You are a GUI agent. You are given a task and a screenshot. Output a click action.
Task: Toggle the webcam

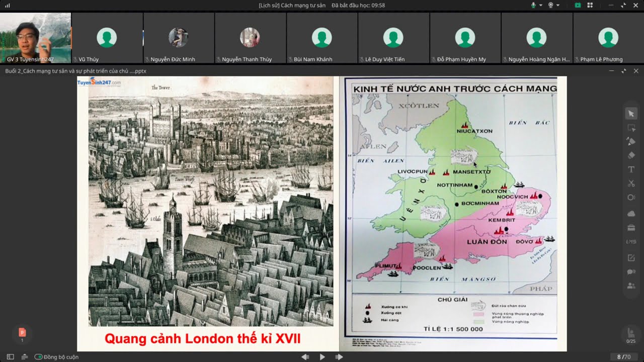(x=551, y=5)
